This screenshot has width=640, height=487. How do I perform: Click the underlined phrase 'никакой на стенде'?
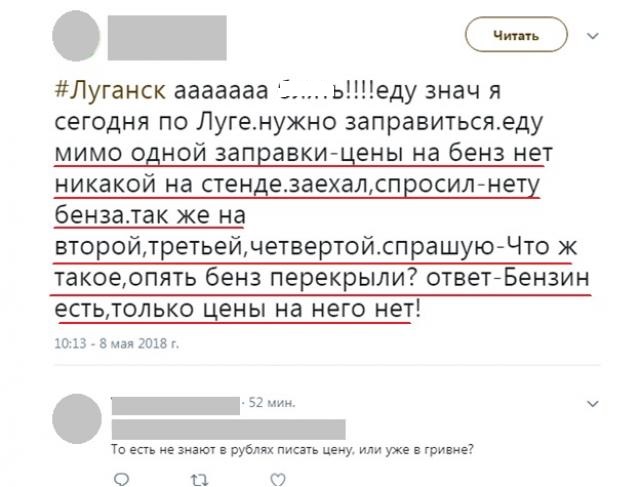point(169,184)
